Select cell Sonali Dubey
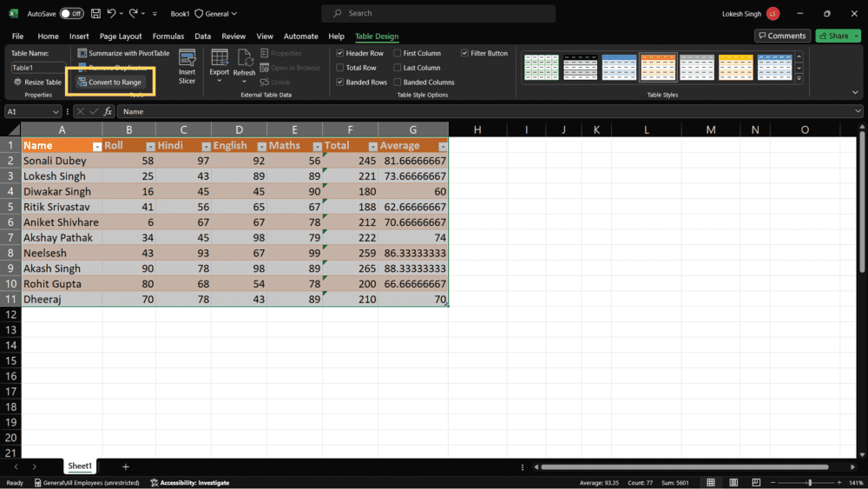 62,161
